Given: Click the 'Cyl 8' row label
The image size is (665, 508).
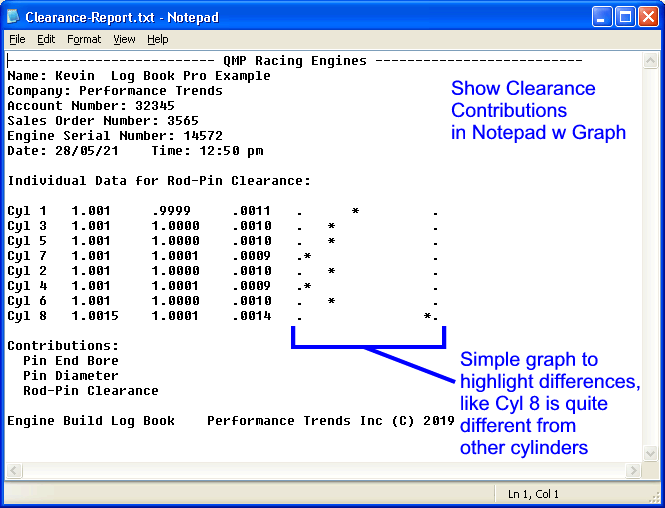Looking at the screenshot, I should pos(27,316).
